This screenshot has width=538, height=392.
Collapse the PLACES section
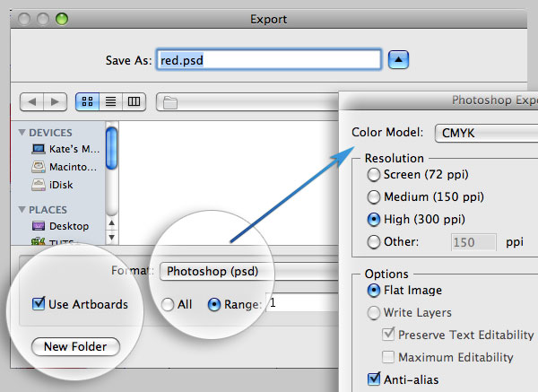click(22, 209)
